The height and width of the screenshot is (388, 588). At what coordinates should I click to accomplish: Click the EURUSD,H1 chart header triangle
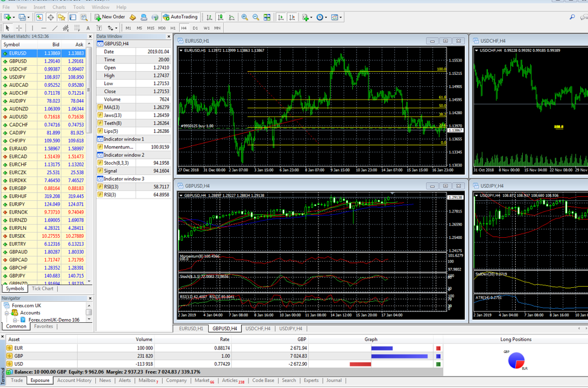tap(181, 50)
